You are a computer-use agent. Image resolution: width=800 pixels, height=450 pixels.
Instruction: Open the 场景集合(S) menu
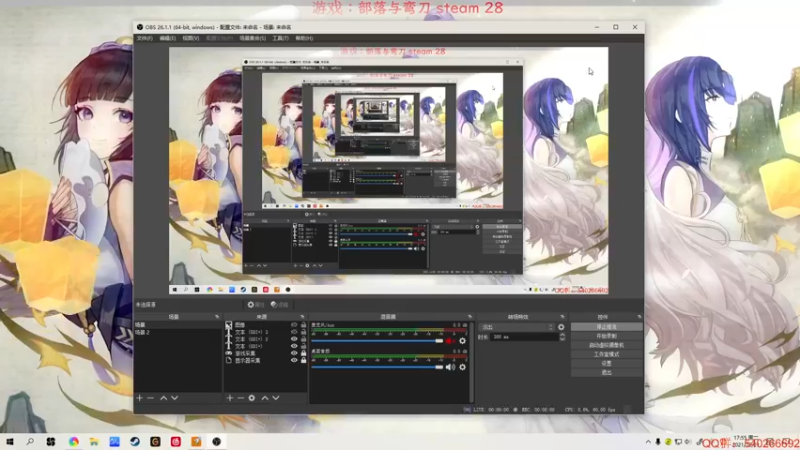[x=253, y=38]
